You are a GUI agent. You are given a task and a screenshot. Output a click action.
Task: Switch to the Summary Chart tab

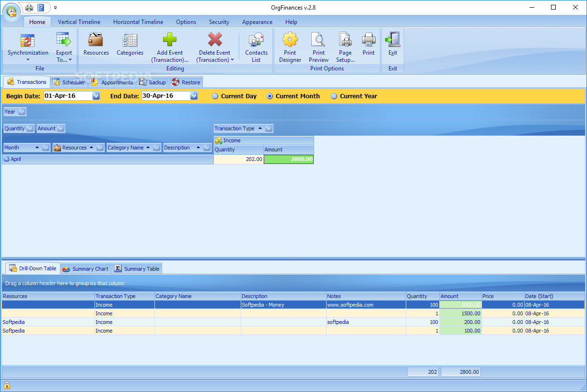[x=85, y=269]
